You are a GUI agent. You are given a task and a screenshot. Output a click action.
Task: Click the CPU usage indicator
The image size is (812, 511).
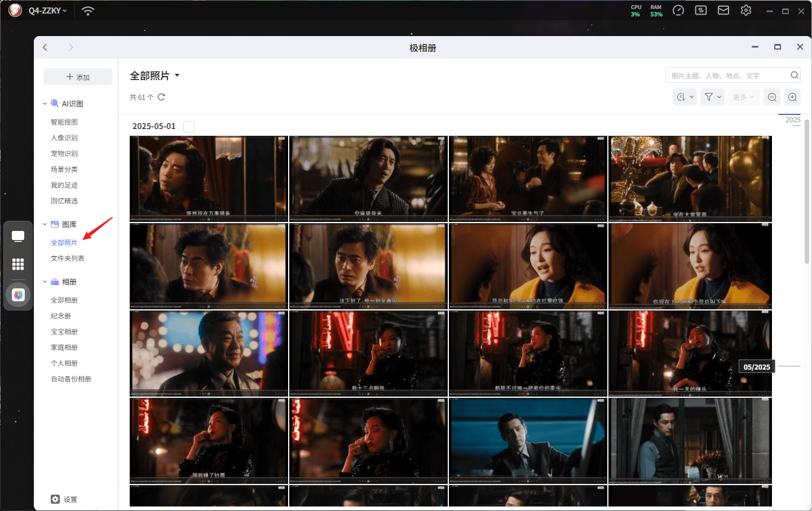pyautogui.click(x=636, y=11)
